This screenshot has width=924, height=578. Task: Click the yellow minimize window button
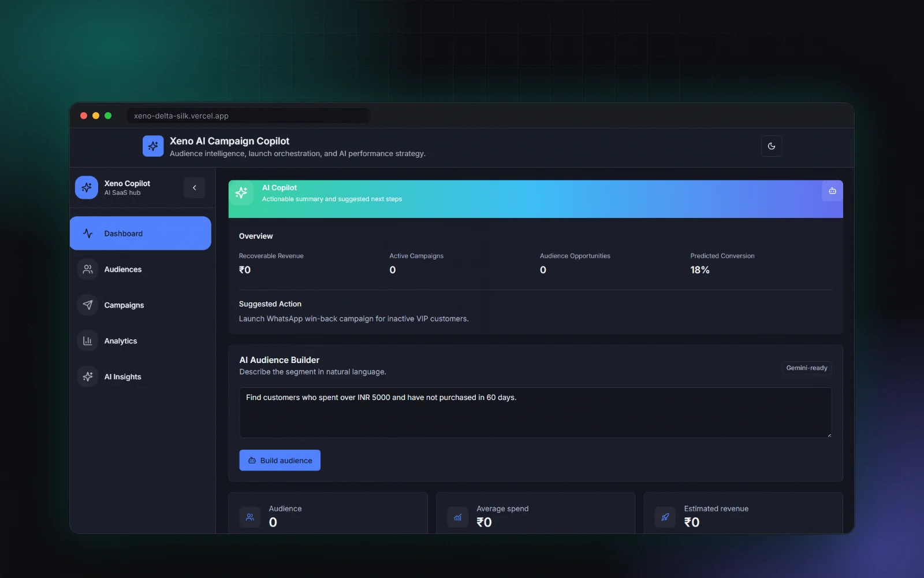pos(96,116)
